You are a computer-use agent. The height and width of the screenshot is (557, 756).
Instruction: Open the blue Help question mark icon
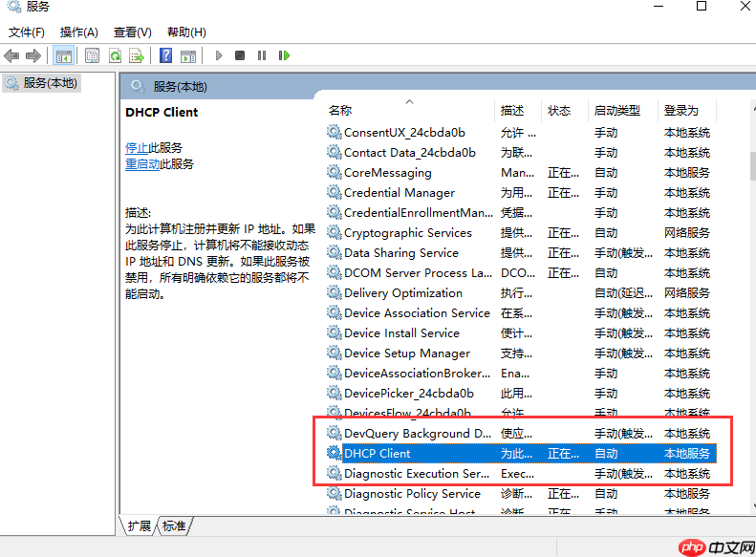point(165,55)
